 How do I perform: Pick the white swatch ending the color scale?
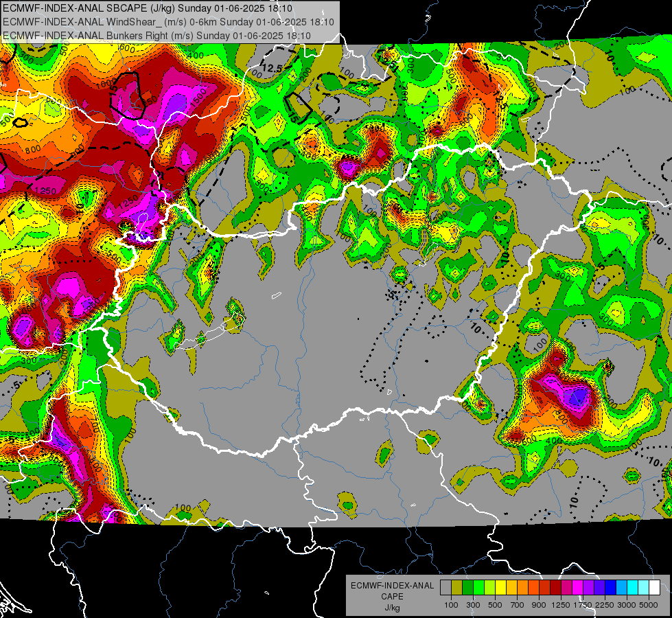click(x=654, y=588)
